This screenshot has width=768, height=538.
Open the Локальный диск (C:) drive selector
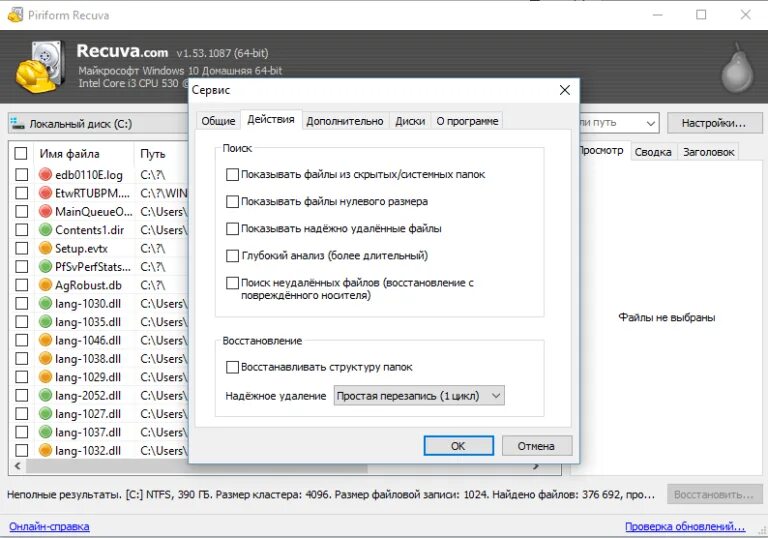pos(98,123)
